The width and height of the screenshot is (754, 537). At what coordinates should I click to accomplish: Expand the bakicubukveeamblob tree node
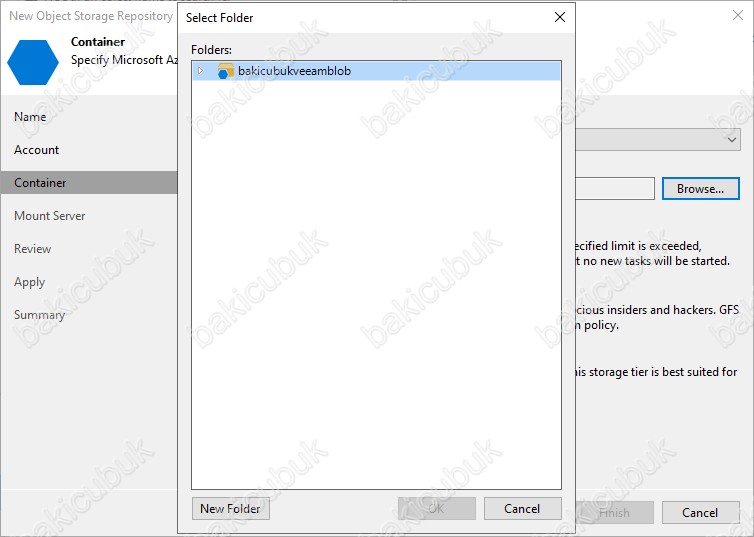click(201, 71)
